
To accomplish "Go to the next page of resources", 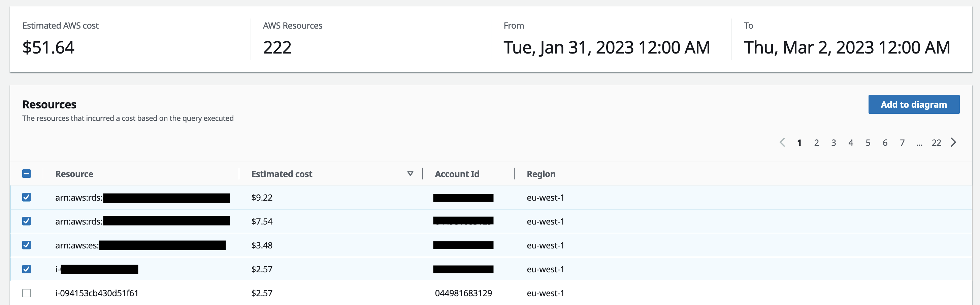I will pos(954,142).
